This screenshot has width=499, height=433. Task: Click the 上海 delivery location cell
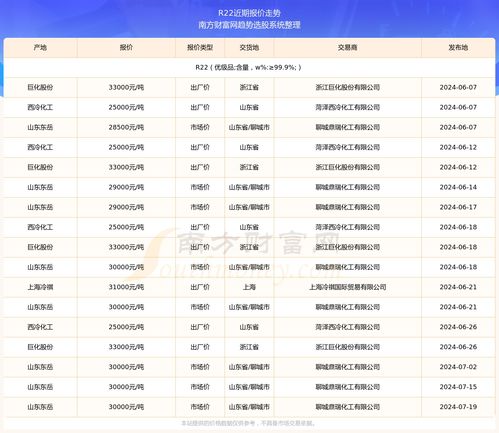click(249, 287)
